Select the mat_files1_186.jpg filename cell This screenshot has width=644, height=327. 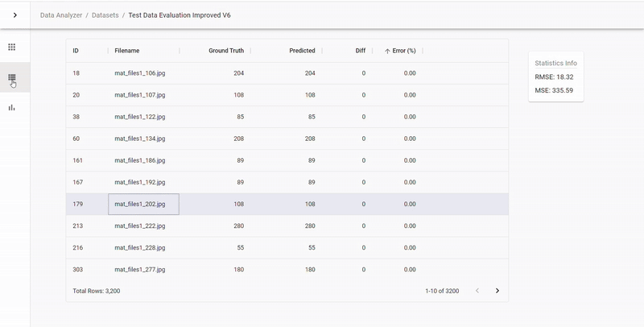coord(144,160)
